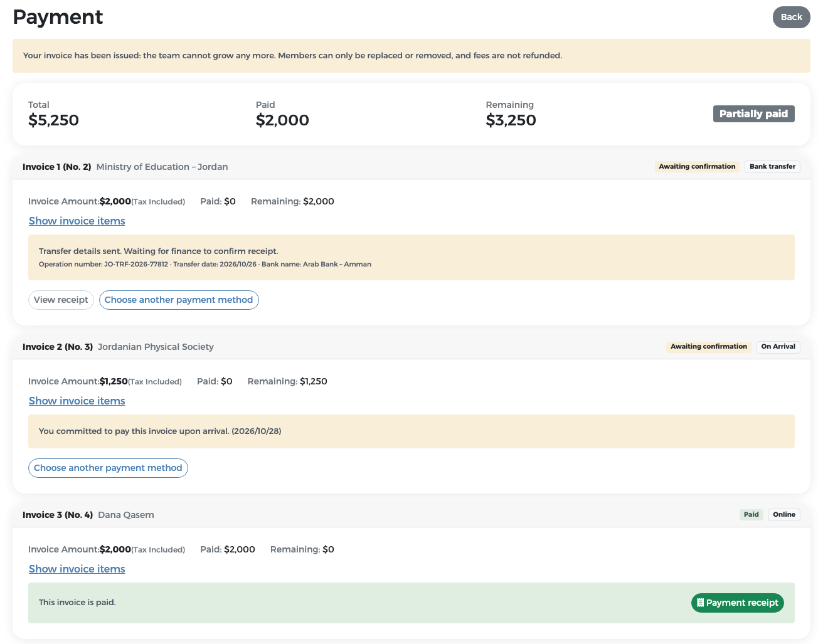Click the Remaining $3,250 summary amount
The height and width of the screenshot is (644, 823).
(x=511, y=120)
